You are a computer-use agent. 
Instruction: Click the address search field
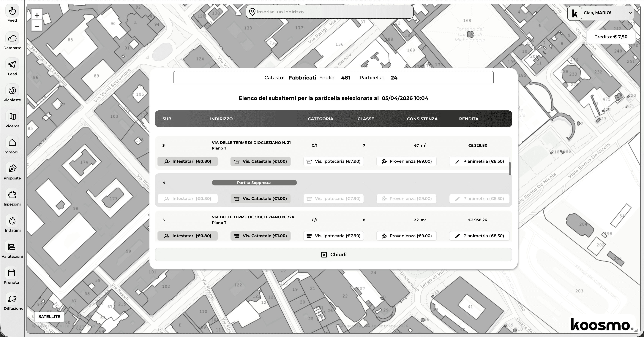330,12
